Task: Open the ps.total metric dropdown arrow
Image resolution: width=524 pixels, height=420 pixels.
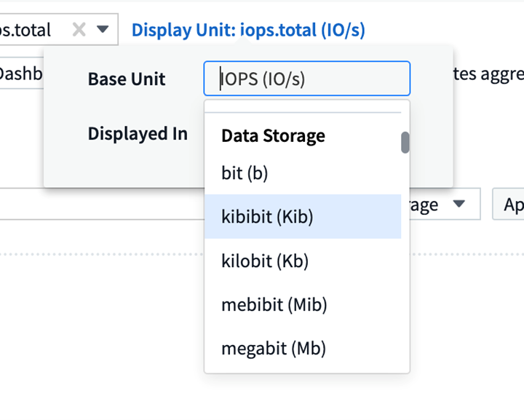Action: tap(103, 30)
